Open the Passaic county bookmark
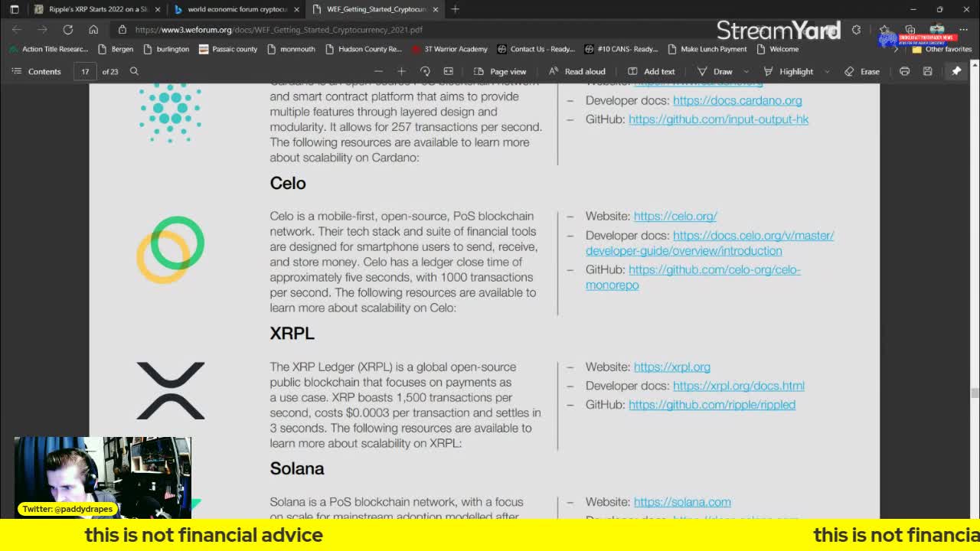Viewport: 980px width, 551px height. click(x=227, y=49)
